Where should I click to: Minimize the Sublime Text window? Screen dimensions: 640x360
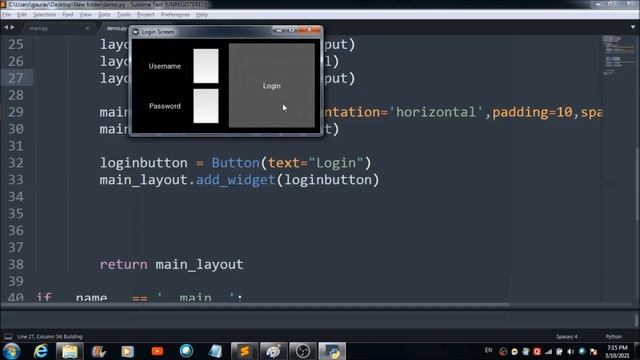point(598,4)
